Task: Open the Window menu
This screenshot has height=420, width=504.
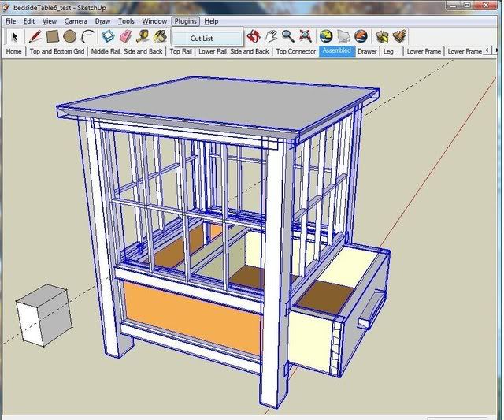Action: point(154,21)
